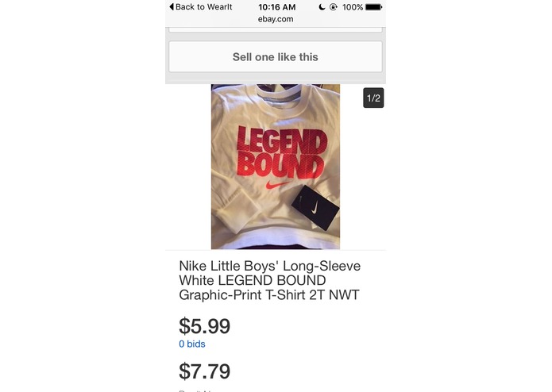
Task: Tap the 10:16 AM clock
Action: point(277,7)
